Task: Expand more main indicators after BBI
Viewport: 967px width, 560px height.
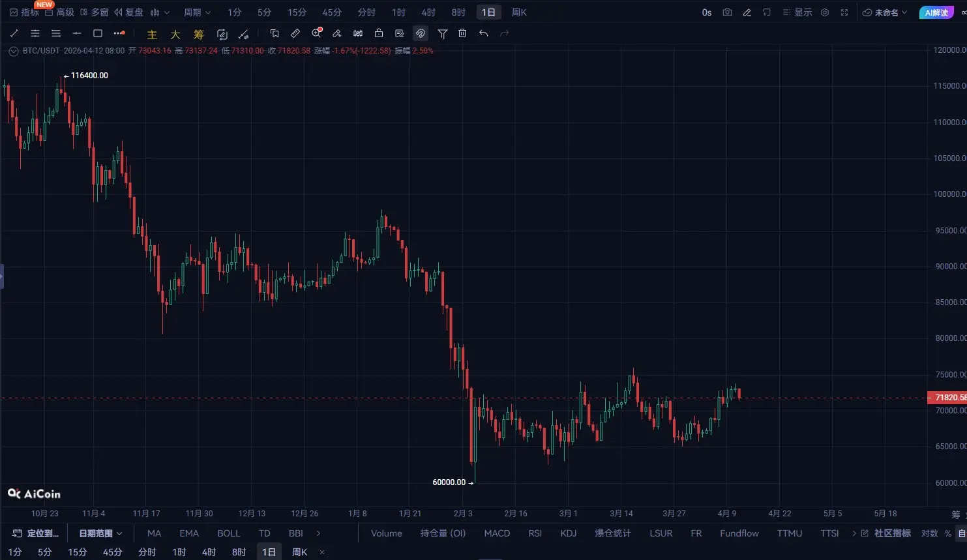Action: (318, 533)
